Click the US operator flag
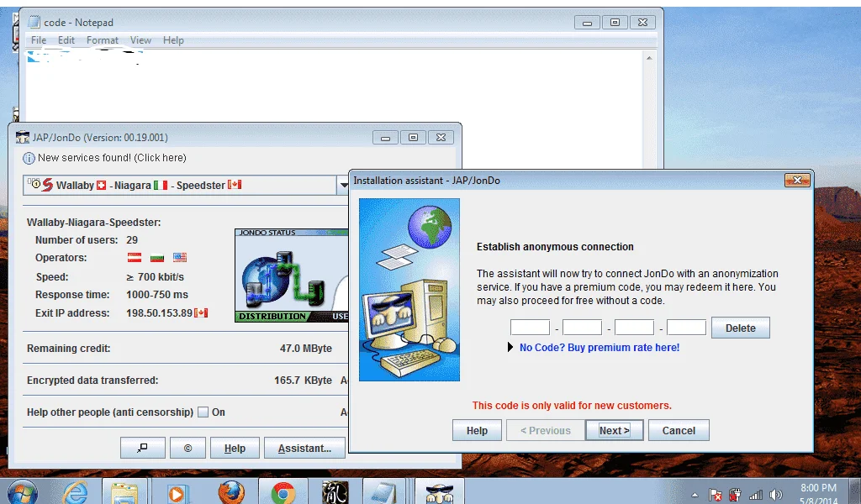 point(180,257)
